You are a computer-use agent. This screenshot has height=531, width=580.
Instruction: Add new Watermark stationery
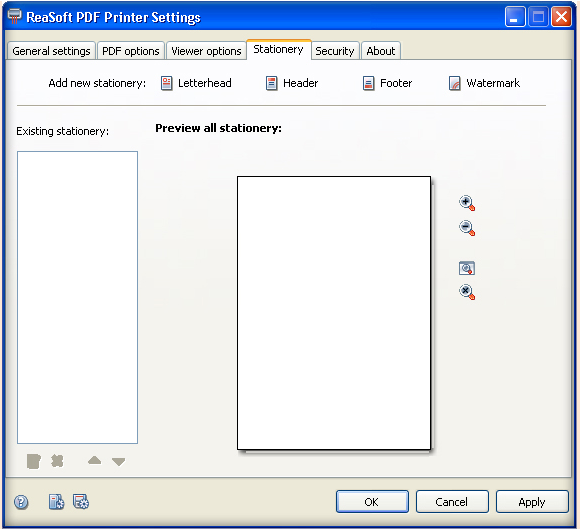tap(484, 83)
